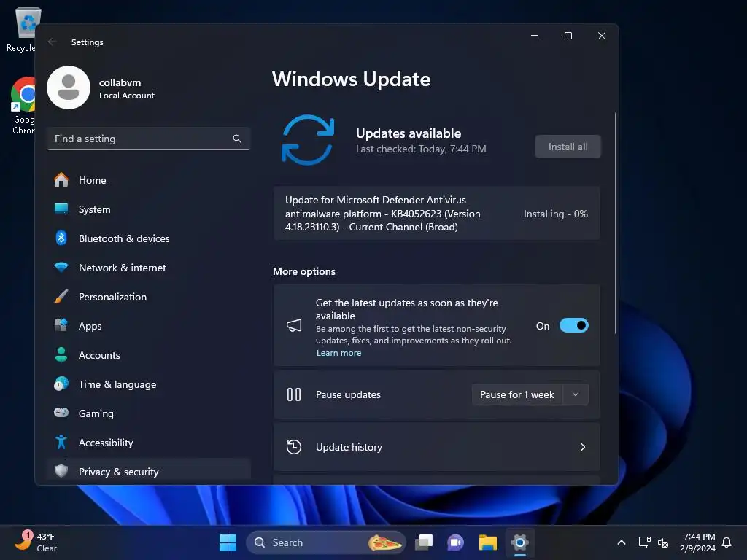This screenshot has height=560, width=747.
Task: Click the Install all button
Action: 568,147
